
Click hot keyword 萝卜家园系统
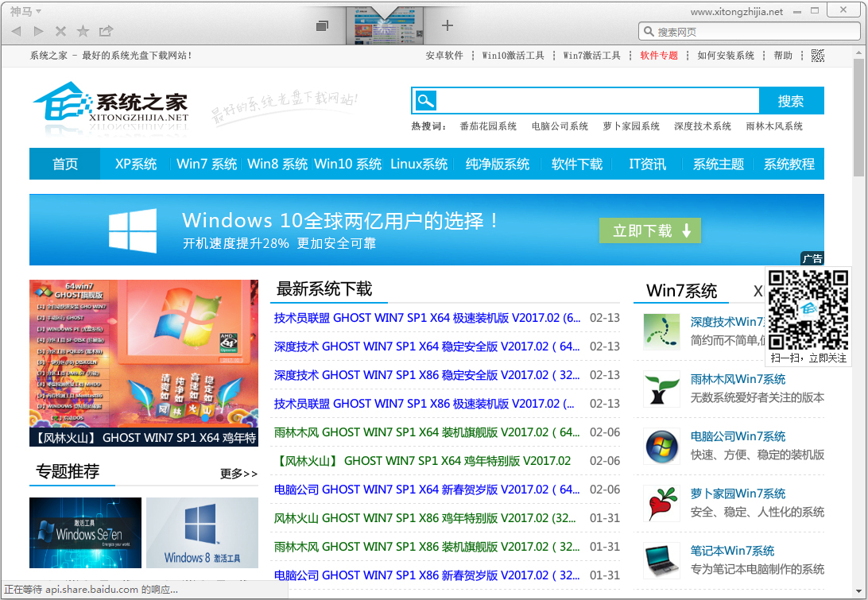[x=631, y=126]
